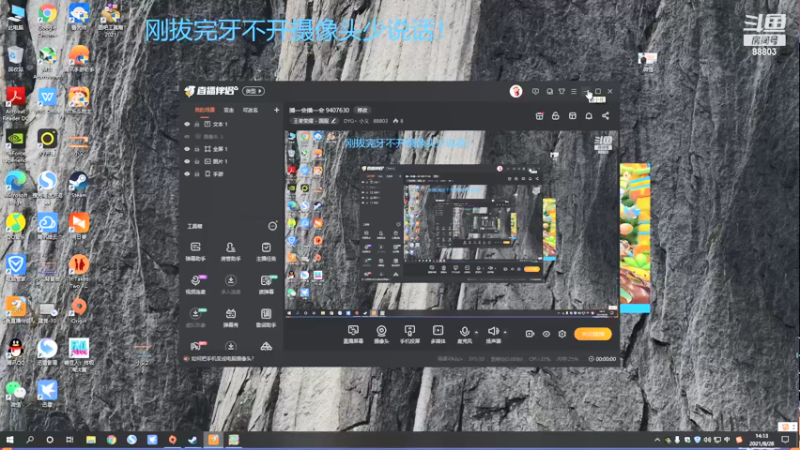Show hidden system tray icons chevron
This screenshot has height=450, width=800.
[657, 439]
